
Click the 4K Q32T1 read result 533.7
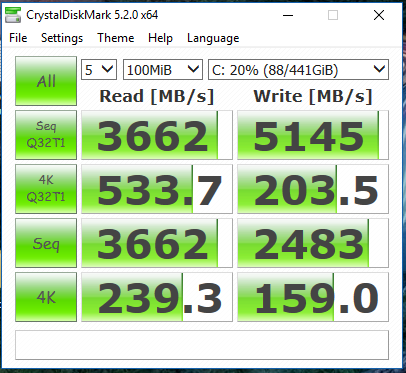tap(157, 189)
